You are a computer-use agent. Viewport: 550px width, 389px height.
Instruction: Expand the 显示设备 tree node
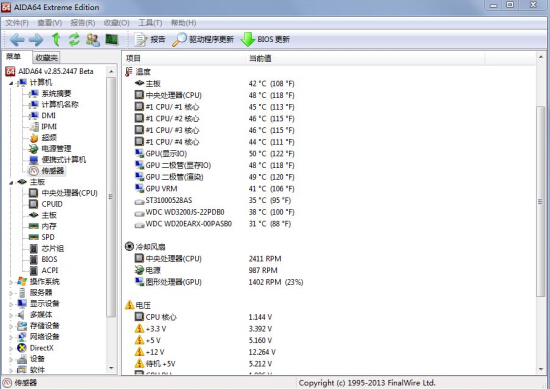point(11,304)
